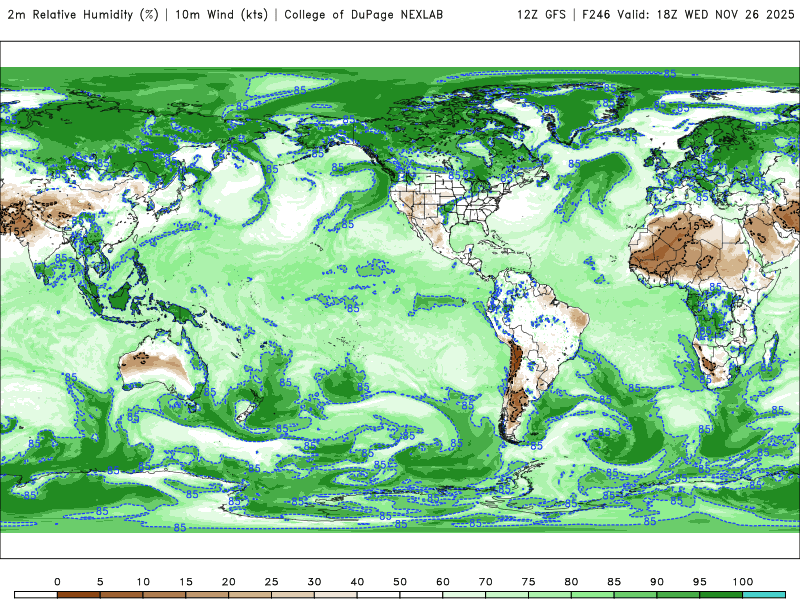Click the legend label '30'
Screen dimensions: 800x600
pos(314,582)
